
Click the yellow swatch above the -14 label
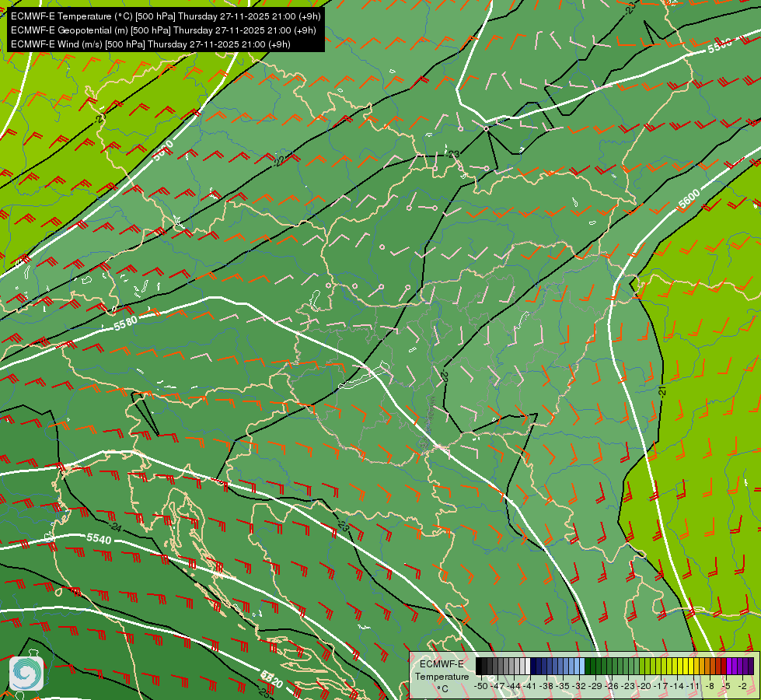pyautogui.click(x=680, y=666)
